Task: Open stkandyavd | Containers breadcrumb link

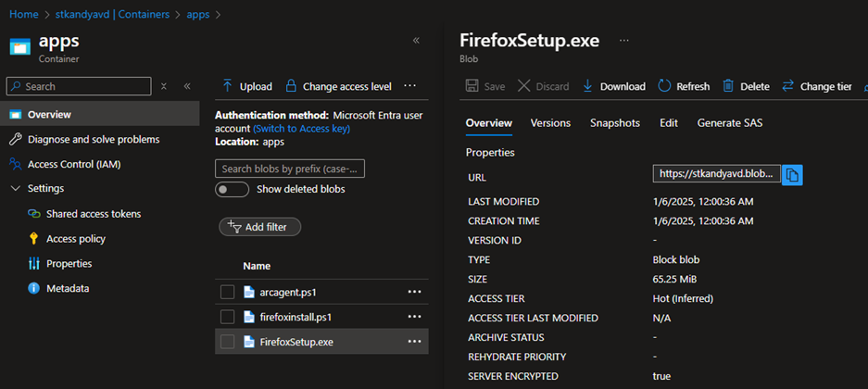Action: click(x=112, y=15)
